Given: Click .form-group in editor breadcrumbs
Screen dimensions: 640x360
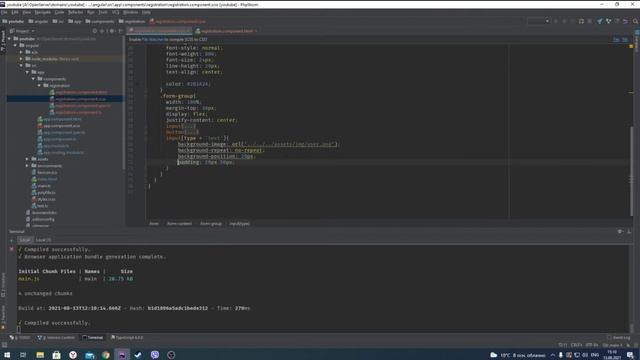Looking at the screenshot, I should pos(211,224).
